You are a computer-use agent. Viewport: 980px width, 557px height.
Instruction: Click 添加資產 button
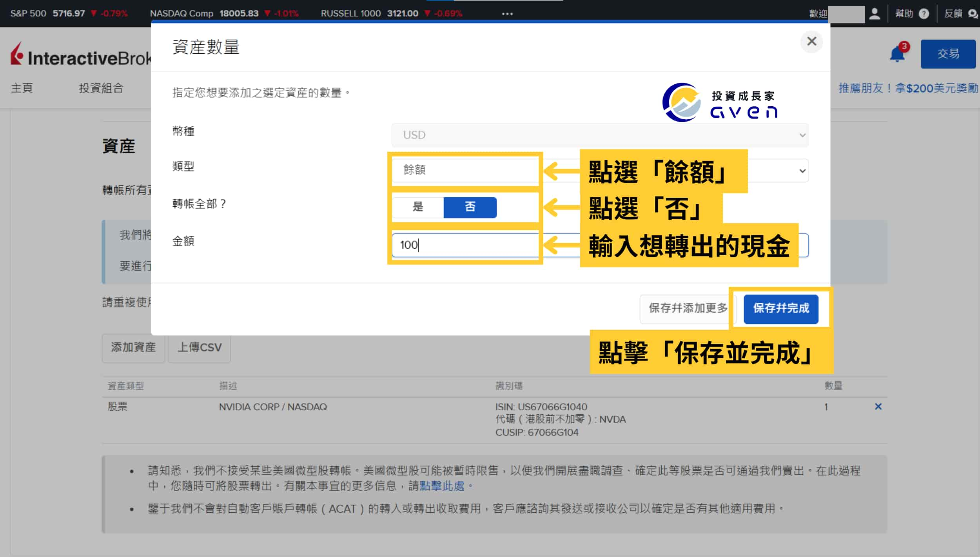133,348
